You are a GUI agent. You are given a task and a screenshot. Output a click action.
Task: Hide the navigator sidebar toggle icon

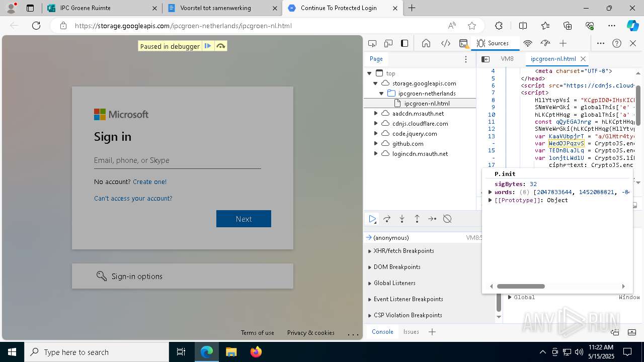pos(486,59)
